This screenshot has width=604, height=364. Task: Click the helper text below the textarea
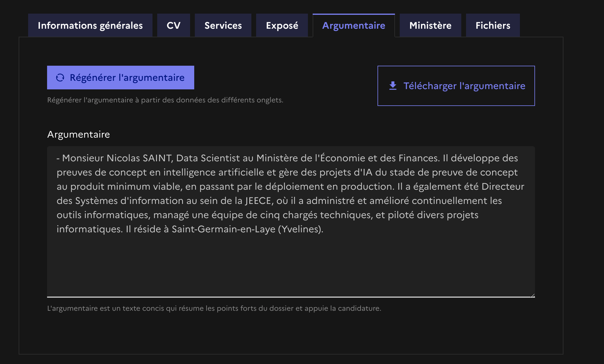click(x=214, y=308)
